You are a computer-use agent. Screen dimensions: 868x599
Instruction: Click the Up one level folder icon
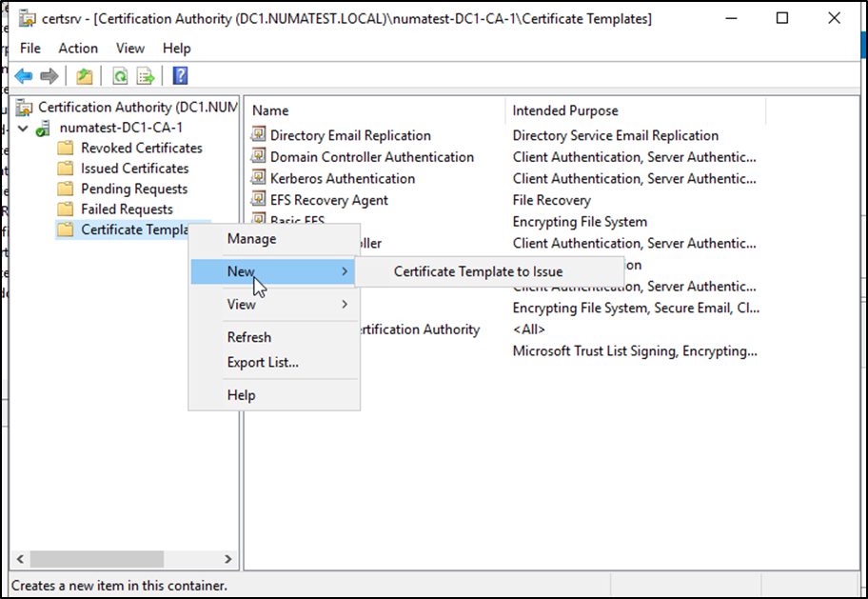click(85, 76)
